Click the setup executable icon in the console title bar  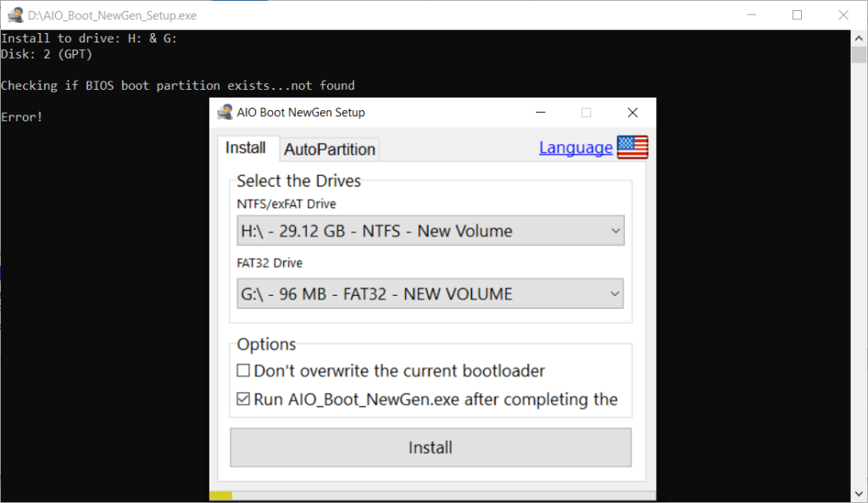pos(15,14)
